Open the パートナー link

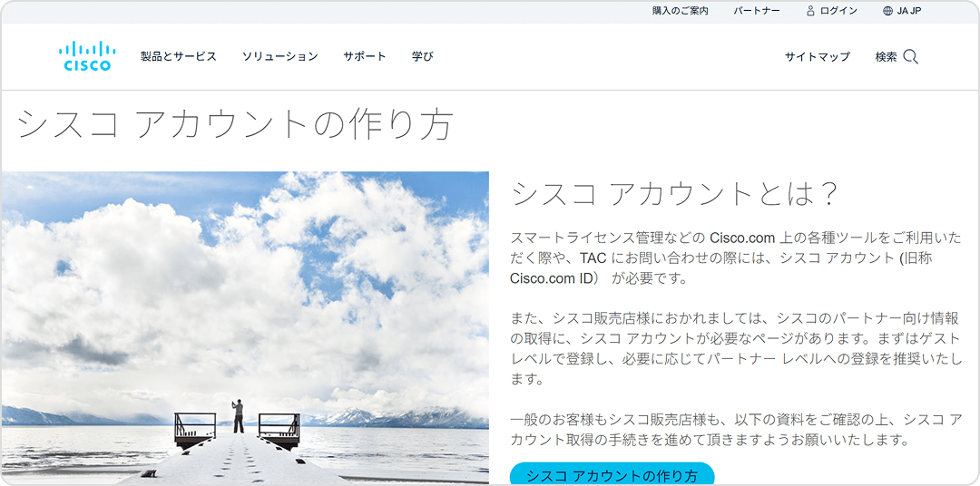757,11
